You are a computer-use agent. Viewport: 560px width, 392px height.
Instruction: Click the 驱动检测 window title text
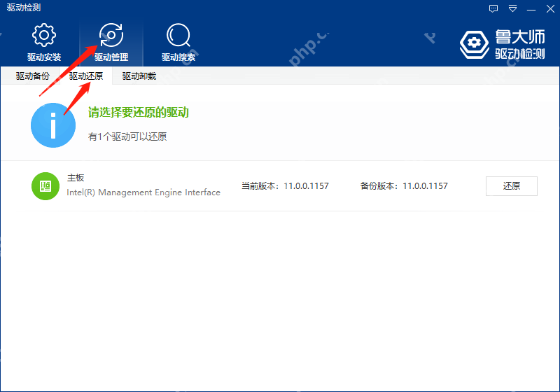24,8
